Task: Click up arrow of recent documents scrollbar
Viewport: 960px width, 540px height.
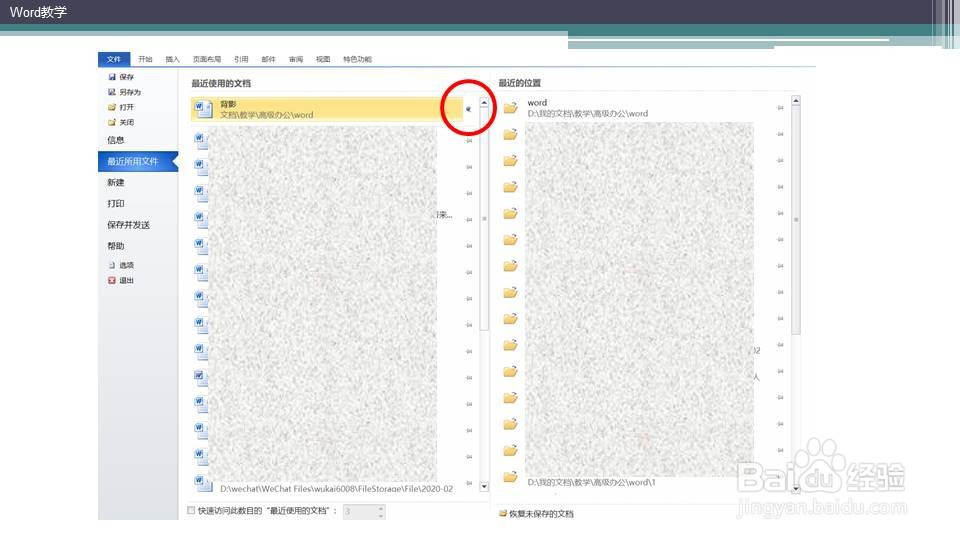Action: click(x=484, y=102)
